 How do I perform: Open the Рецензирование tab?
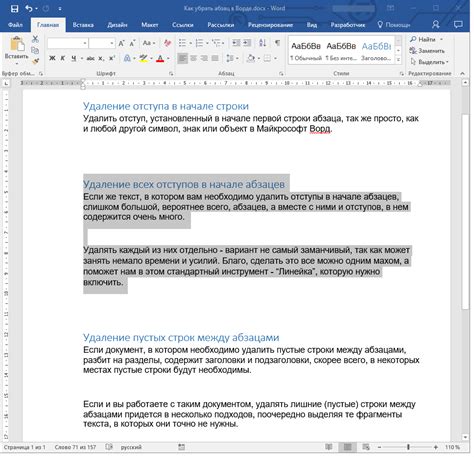click(270, 25)
